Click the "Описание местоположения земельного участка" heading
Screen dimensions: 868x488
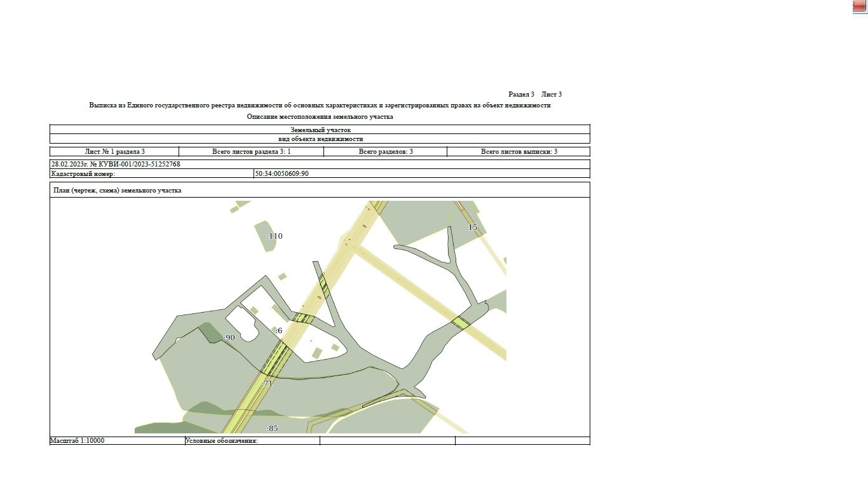[320, 117]
